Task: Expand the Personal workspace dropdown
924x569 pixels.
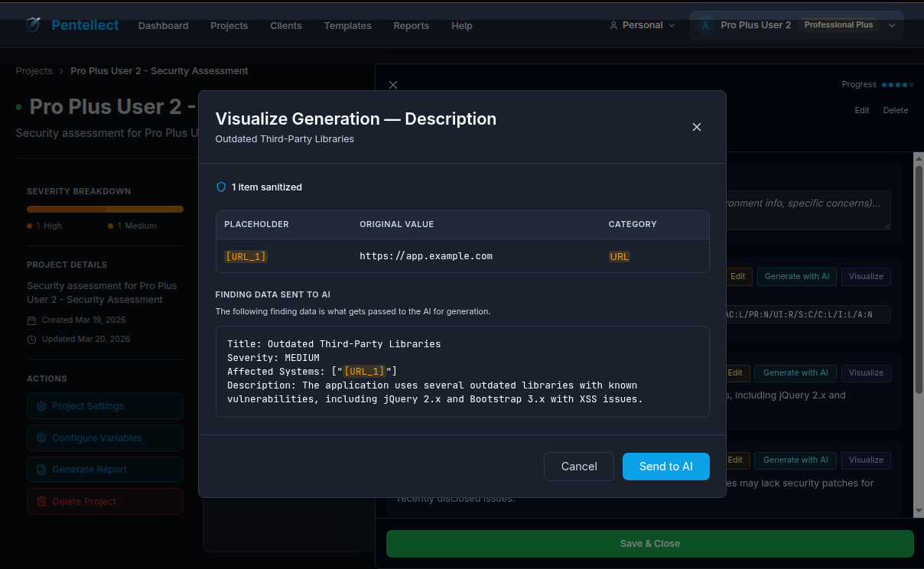Action: (643, 25)
